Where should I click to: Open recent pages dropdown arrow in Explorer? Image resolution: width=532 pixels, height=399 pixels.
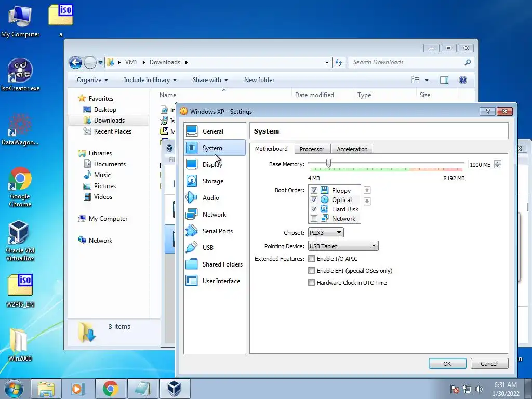(100, 63)
